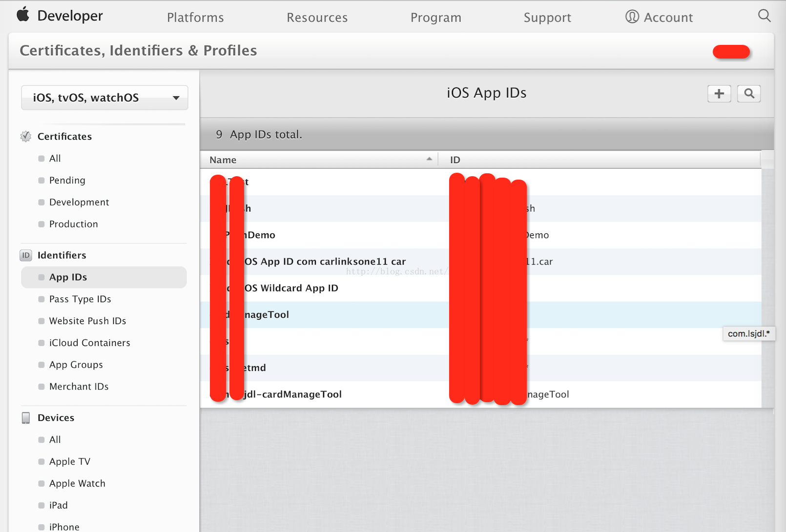This screenshot has width=786, height=532.
Task: Open the iOS, tvOS, watchOS platform dropdown
Action: coord(104,98)
